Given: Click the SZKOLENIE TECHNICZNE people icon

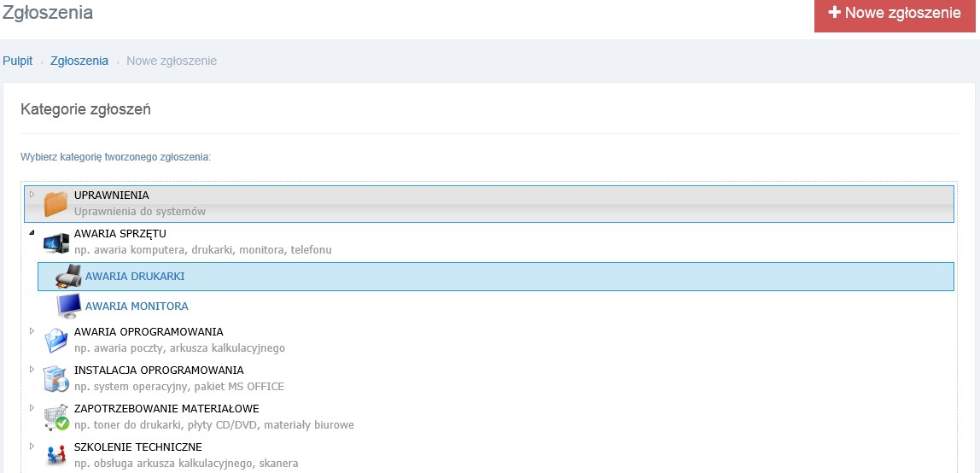Looking at the screenshot, I should pos(55,456).
